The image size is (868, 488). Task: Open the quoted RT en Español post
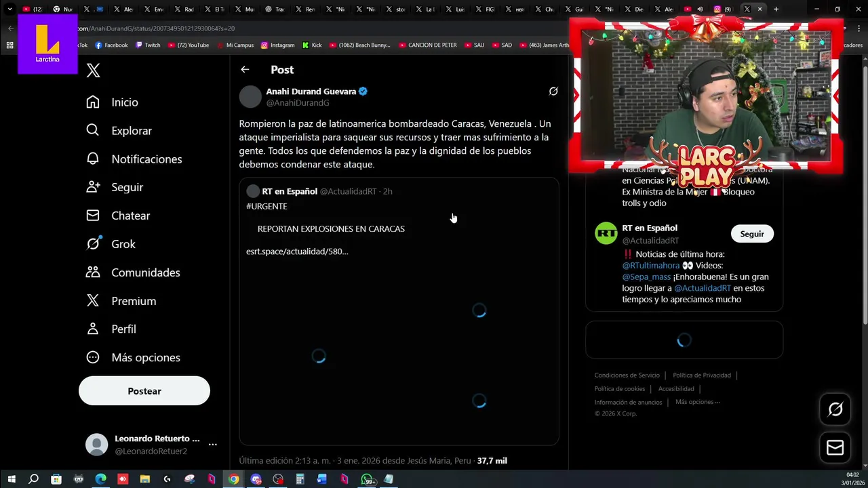point(399,311)
